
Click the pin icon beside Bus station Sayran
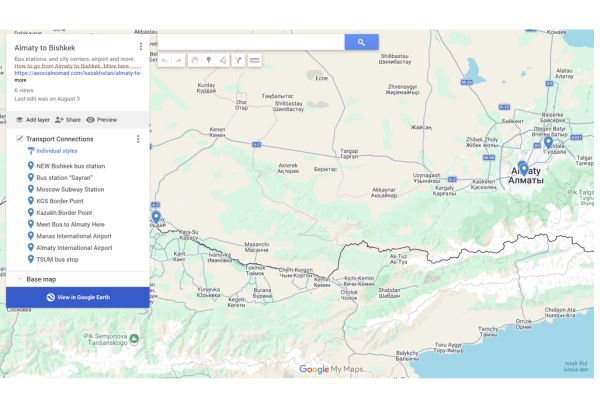pyautogui.click(x=31, y=177)
